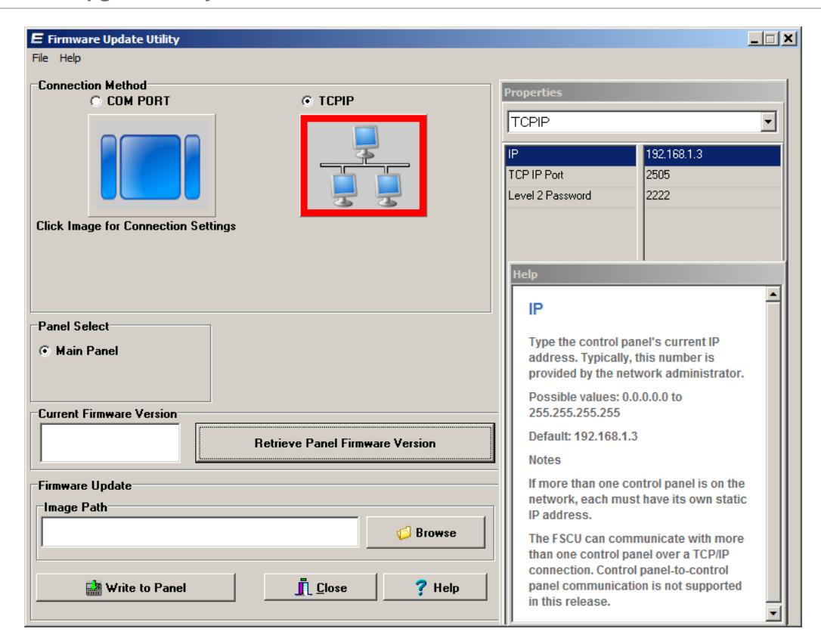Click the Help pane scrollbar track
This screenshot has height=644, width=821.
point(773,454)
